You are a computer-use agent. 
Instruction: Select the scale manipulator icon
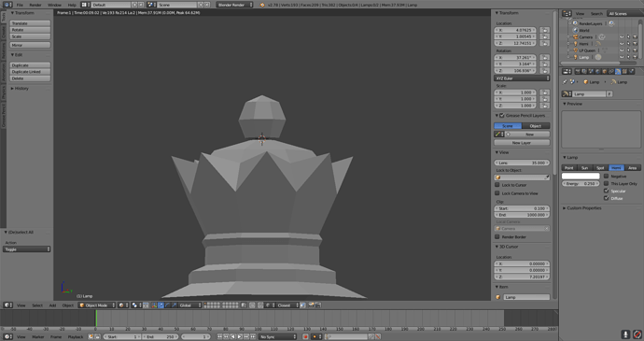[174, 305]
